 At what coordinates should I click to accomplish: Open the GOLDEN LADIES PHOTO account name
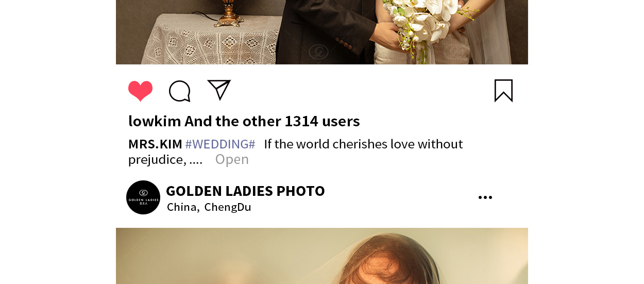(245, 191)
